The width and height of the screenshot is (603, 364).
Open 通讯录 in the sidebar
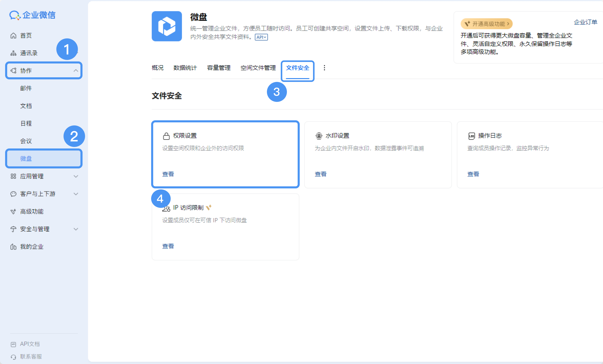coord(29,53)
